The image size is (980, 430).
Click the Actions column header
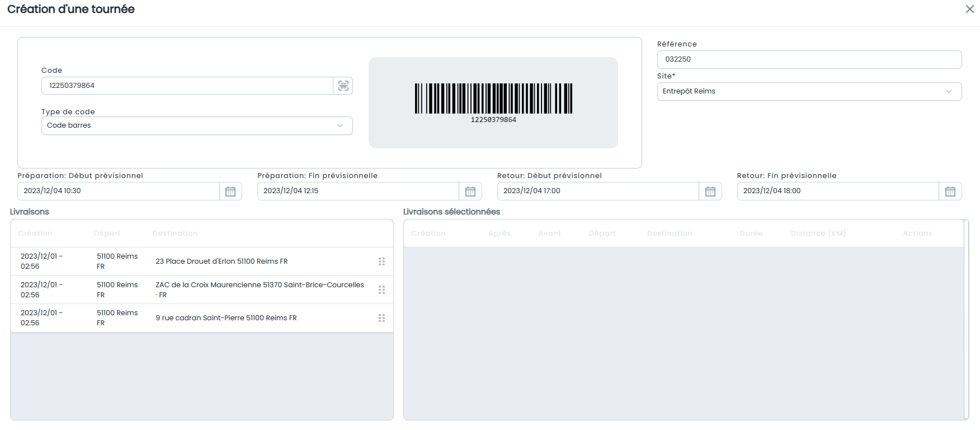tap(917, 233)
